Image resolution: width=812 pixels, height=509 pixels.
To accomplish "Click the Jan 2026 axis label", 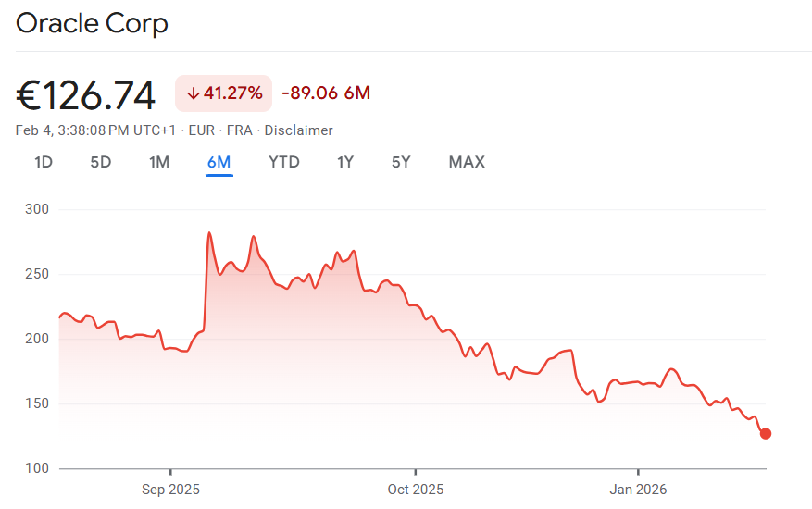I will 638,488.
